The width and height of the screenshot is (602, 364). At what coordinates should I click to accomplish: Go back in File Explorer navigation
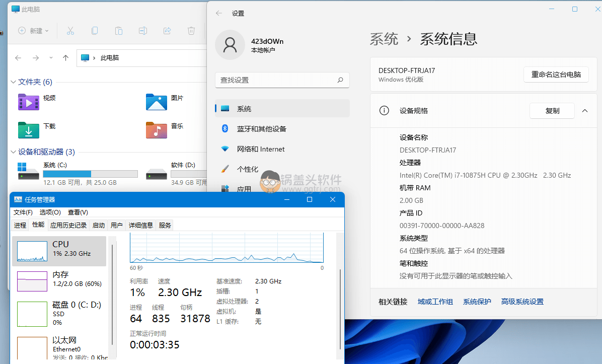click(x=18, y=57)
